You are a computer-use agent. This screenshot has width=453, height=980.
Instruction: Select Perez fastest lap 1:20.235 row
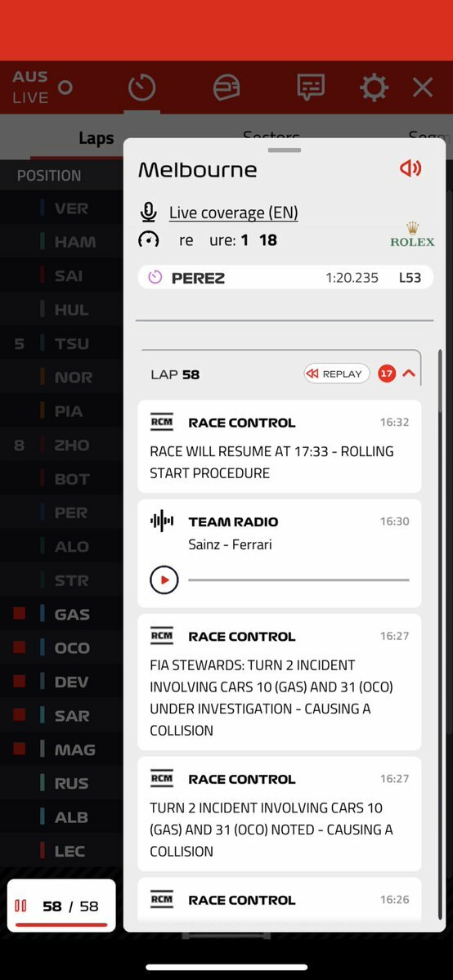click(x=285, y=277)
